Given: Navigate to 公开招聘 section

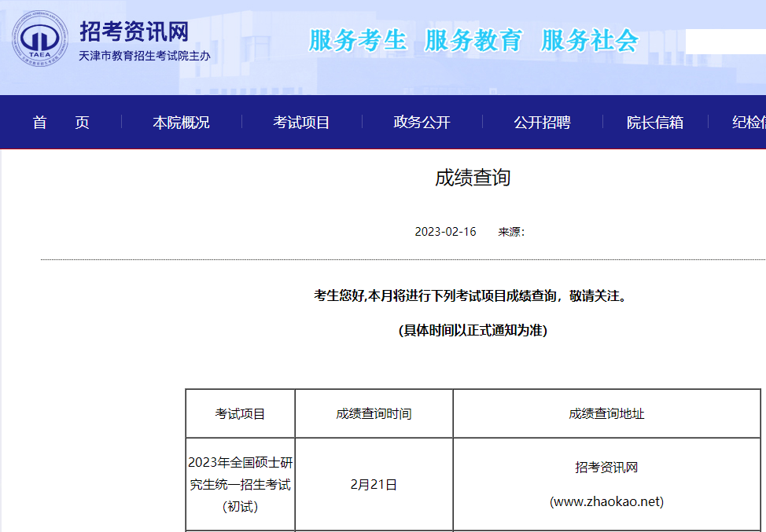Looking at the screenshot, I should click(x=542, y=122).
